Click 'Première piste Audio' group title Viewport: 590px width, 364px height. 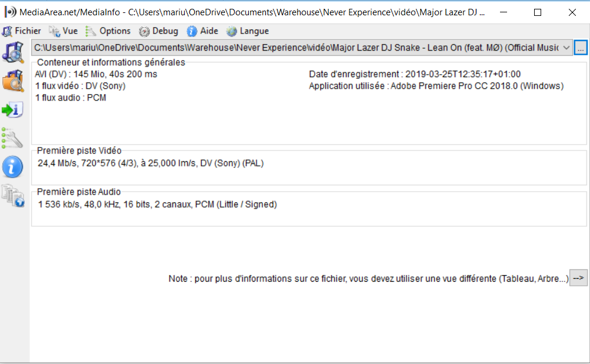[79, 192]
